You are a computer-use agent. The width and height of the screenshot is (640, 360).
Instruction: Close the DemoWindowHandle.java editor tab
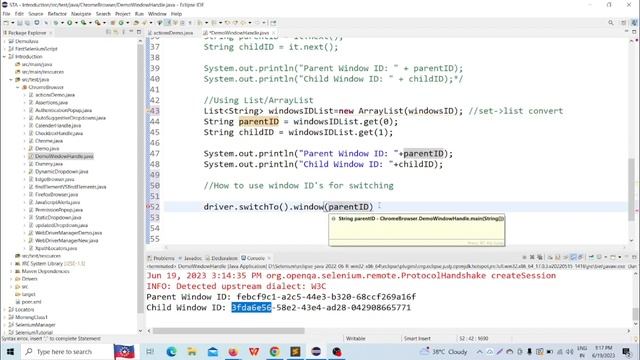coord(273,33)
